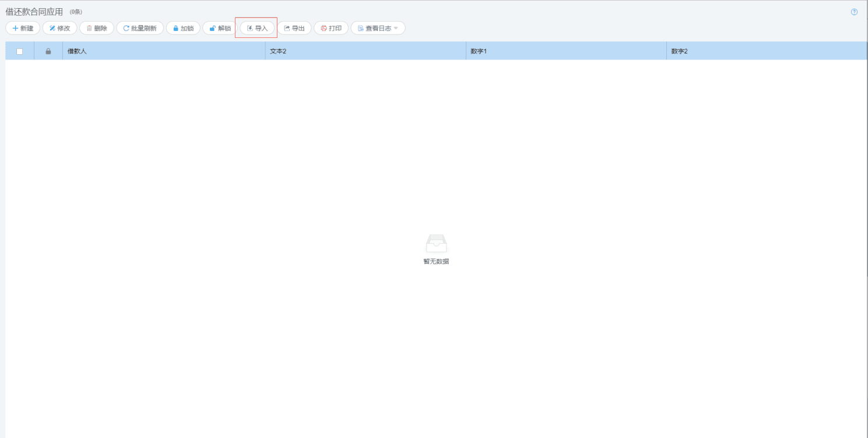This screenshot has height=438, width=868.
Task: Click the 借款人 column header
Action: pyautogui.click(x=164, y=51)
